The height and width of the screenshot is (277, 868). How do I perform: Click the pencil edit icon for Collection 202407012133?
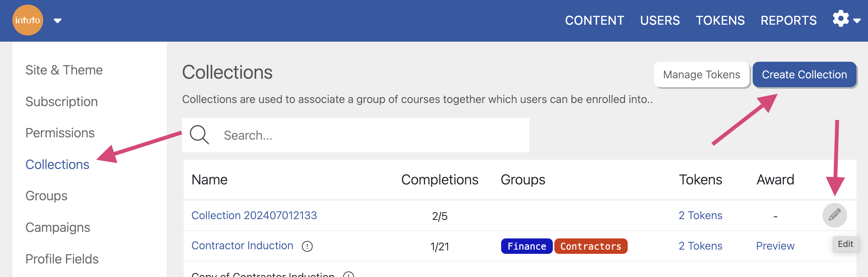[x=834, y=215]
